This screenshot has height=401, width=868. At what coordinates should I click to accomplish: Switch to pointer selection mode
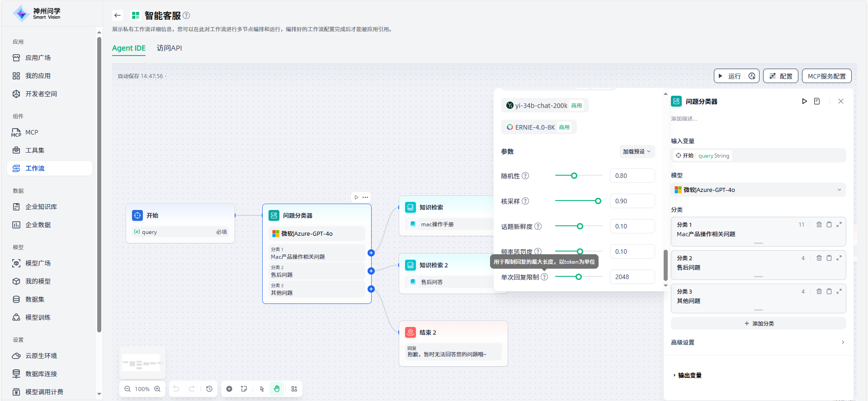262,389
